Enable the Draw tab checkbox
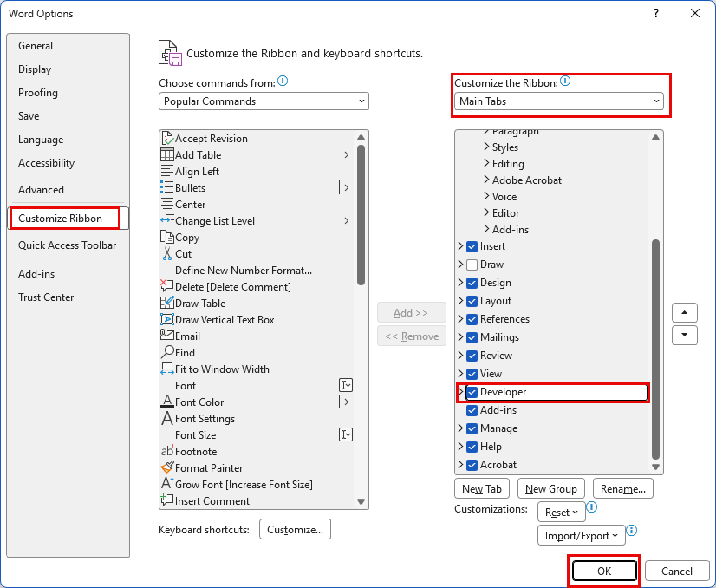The width and height of the screenshot is (716, 588). click(472, 265)
